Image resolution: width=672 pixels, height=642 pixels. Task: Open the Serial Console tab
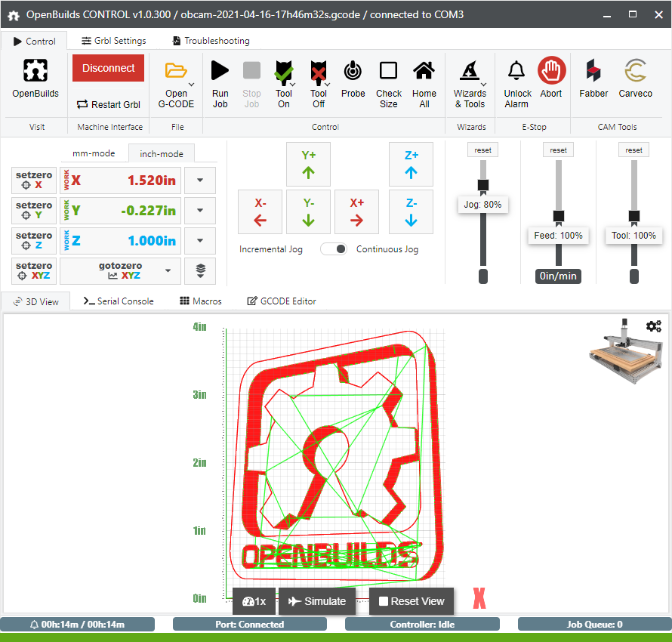pos(119,301)
